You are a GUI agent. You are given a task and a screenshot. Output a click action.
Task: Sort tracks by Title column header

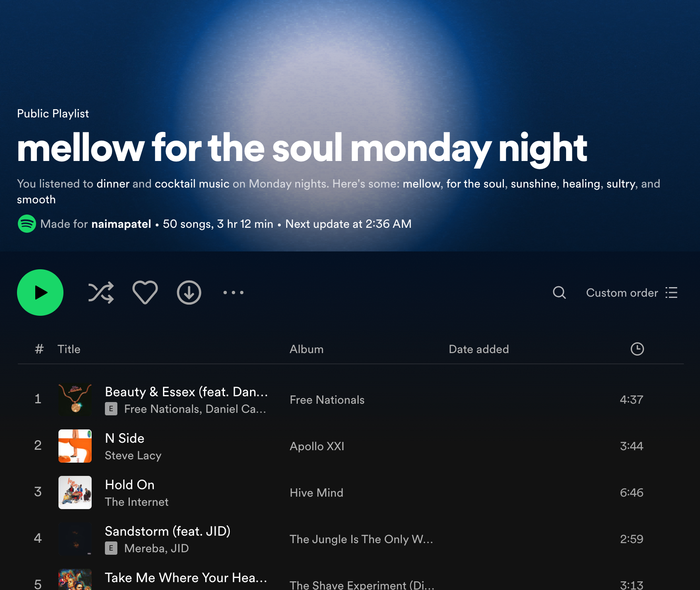tap(69, 349)
